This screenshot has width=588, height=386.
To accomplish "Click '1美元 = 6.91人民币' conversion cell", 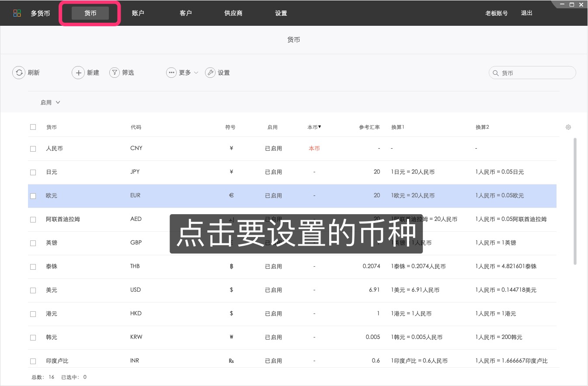I will pos(415,290).
